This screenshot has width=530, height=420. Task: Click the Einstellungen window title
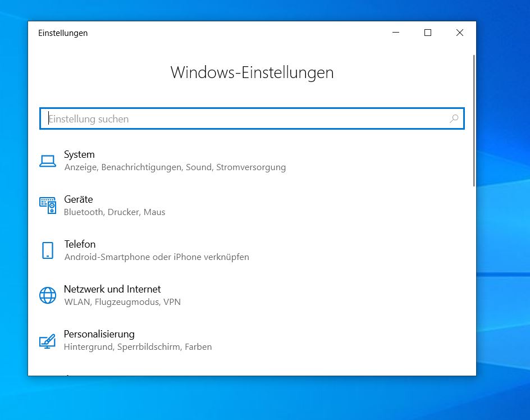(x=63, y=33)
